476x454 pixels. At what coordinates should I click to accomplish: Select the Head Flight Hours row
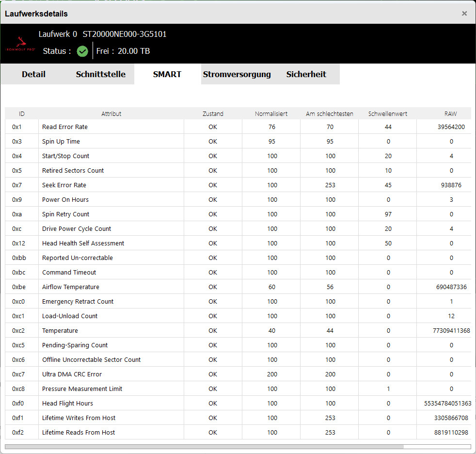[67, 404]
